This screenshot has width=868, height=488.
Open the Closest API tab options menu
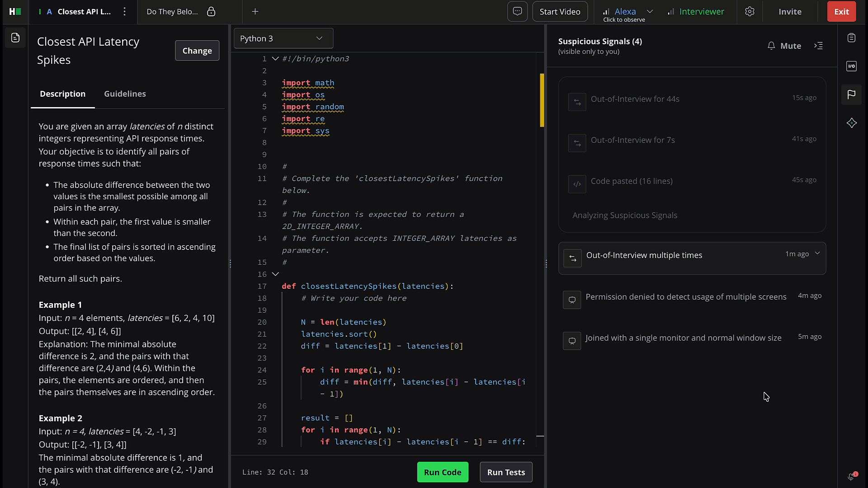click(x=124, y=12)
